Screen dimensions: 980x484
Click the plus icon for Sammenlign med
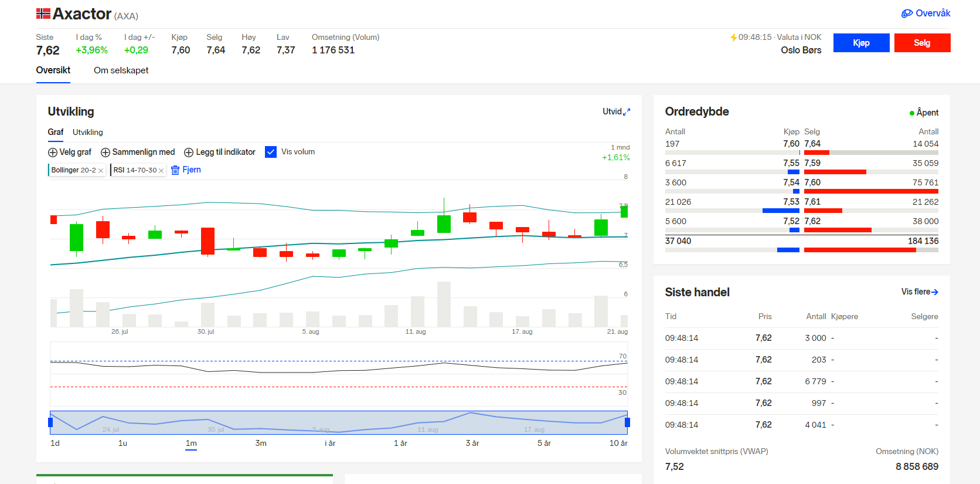106,153
